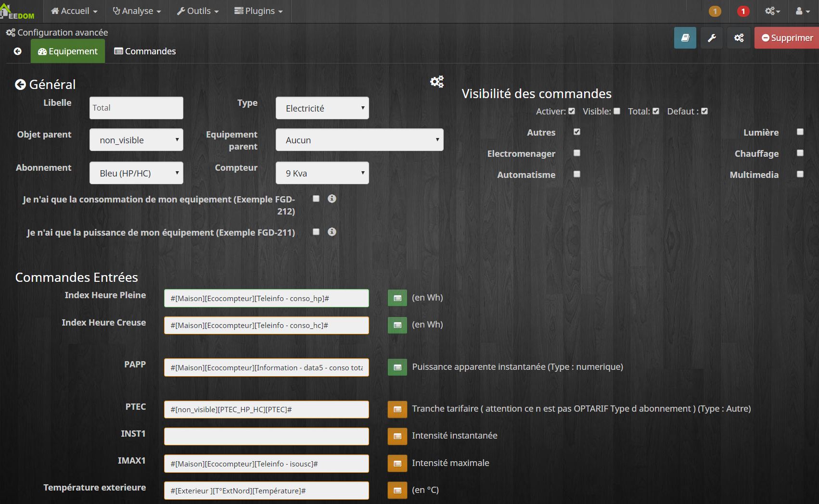Click the PTEC input field
The width and height of the screenshot is (819, 504).
tap(267, 409)
